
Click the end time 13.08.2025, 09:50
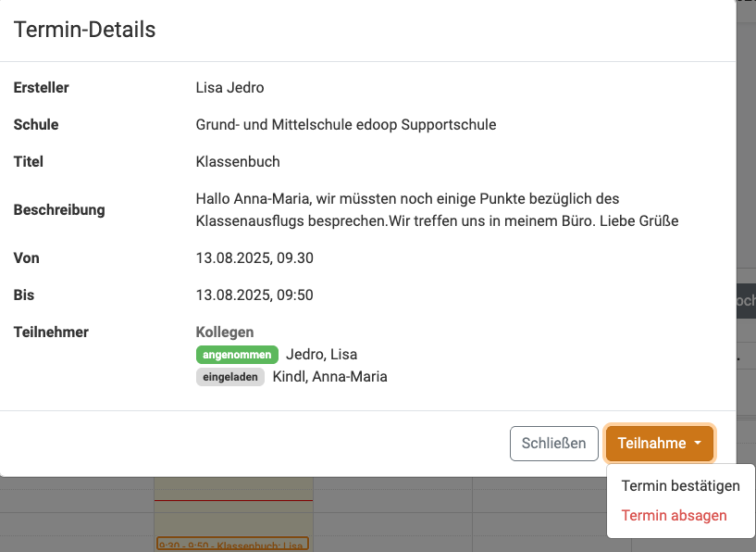[x=254, y=295]
